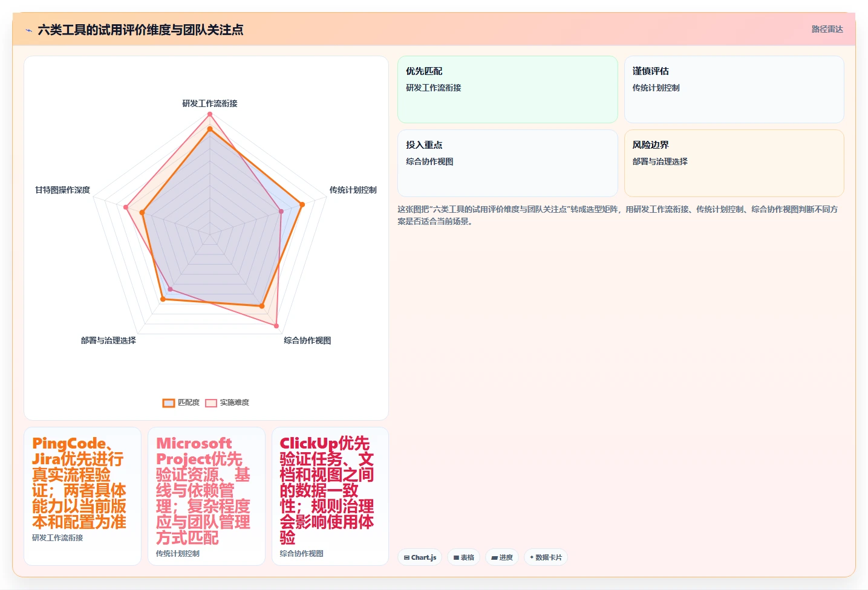
Task: Click the 路径雷达 label in the header
Action: 827,29
